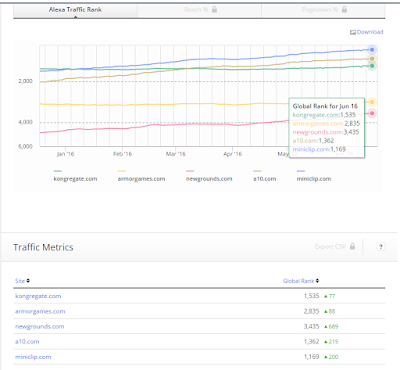Click the tan a10.com legend swatch
Viewport: 400px width, 370px height.
257,171
